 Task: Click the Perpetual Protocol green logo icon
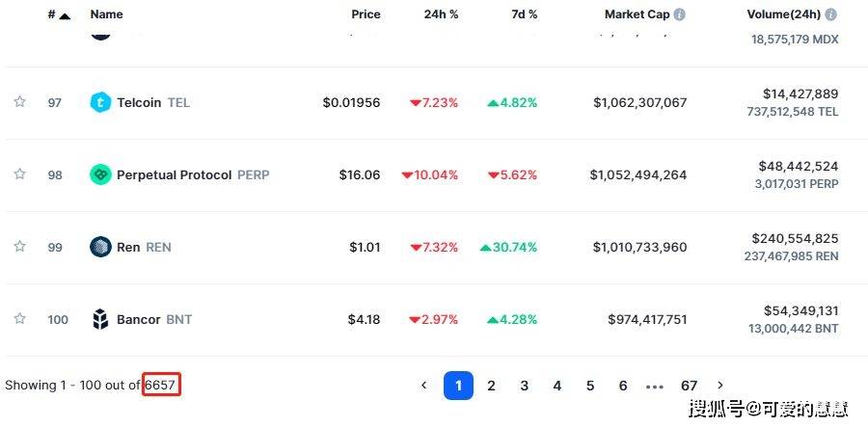click(100, 174)
